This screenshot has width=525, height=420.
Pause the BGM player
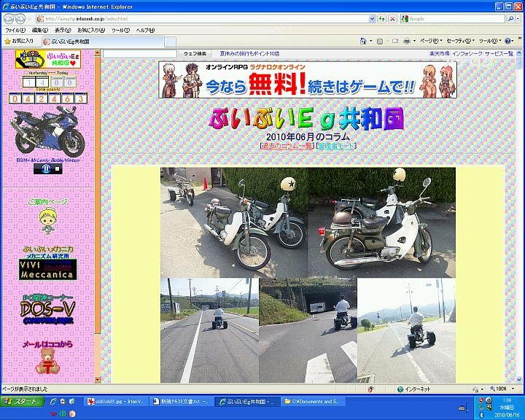pos(46,169)
